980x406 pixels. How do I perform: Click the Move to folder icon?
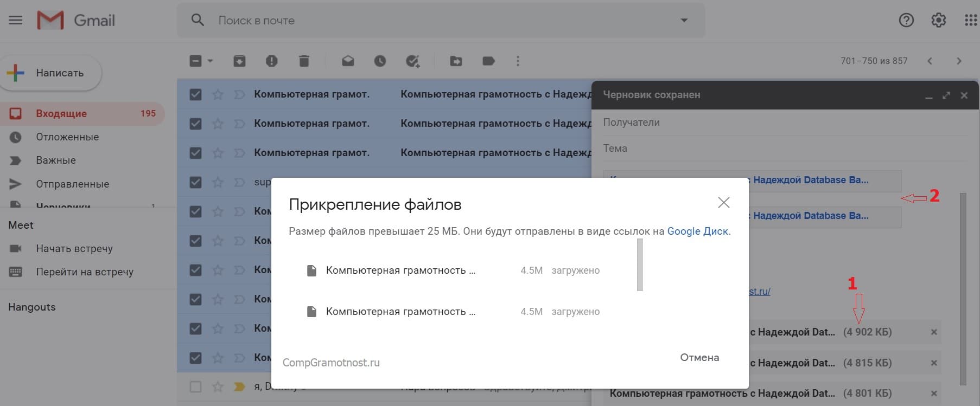click(456, 61)
